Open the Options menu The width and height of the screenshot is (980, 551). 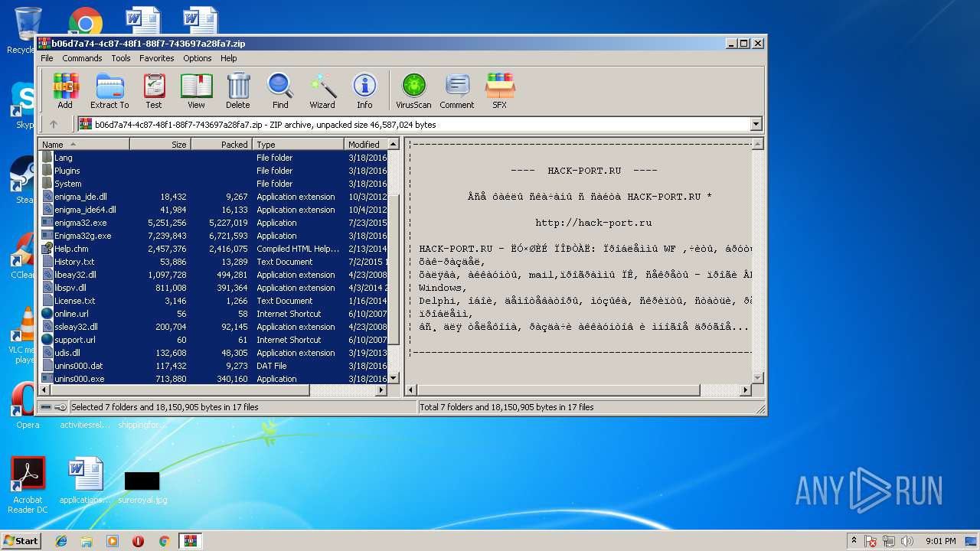[197, 58]
